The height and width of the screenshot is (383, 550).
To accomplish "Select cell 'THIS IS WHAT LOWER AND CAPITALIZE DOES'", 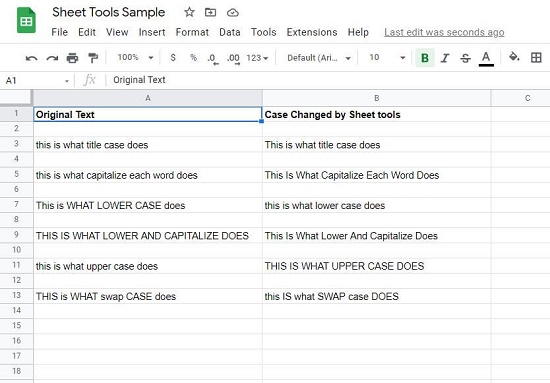I will [x=148, y=235].
